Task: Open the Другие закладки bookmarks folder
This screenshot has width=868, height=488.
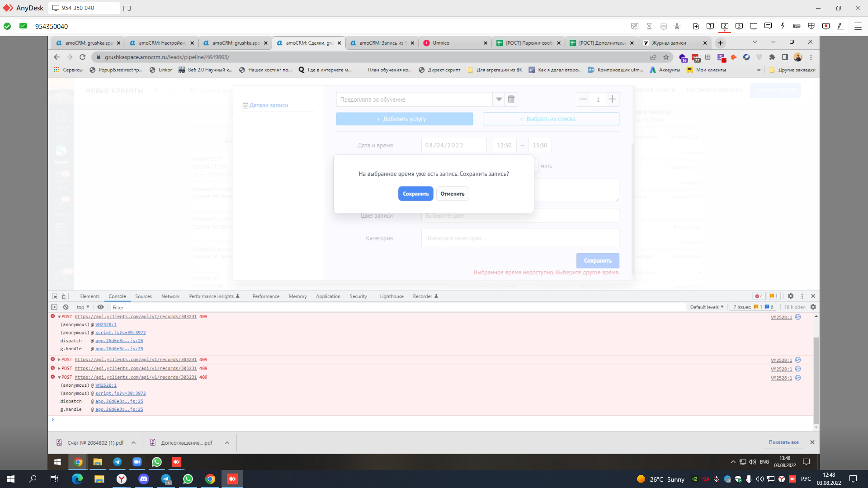Action: (792, 70)
